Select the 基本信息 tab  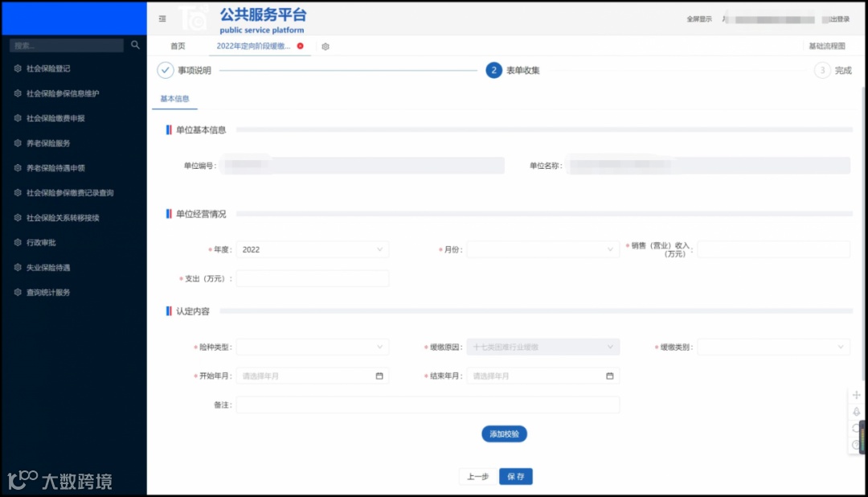pyautogui.click(x=175, y=99)
